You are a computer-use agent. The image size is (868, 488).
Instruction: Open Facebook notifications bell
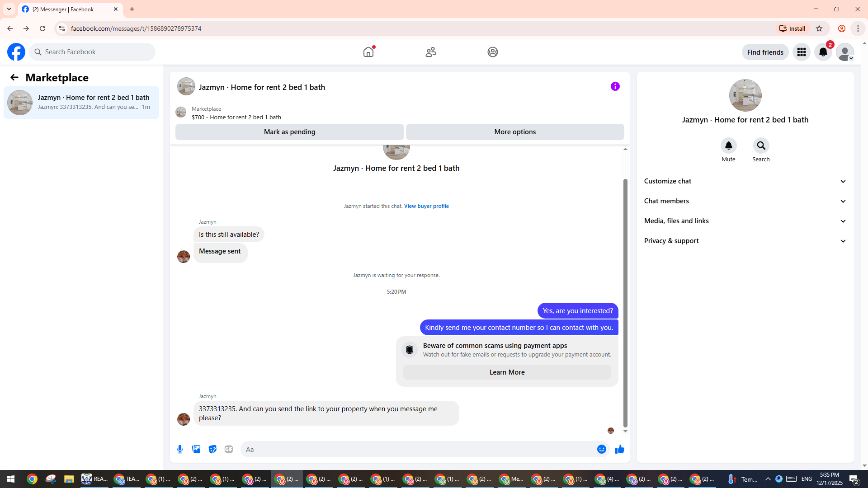pyautogui.click(x=823, y=52)
